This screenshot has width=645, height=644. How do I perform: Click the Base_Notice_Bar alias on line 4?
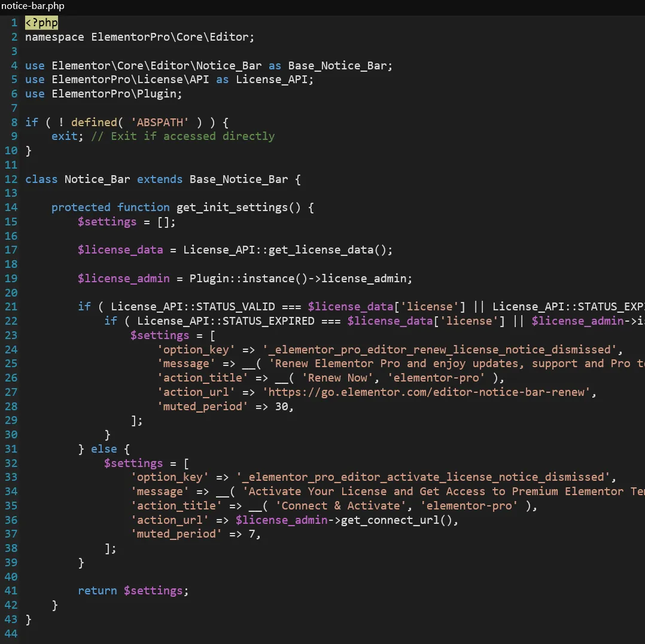[x=340, y=66]
